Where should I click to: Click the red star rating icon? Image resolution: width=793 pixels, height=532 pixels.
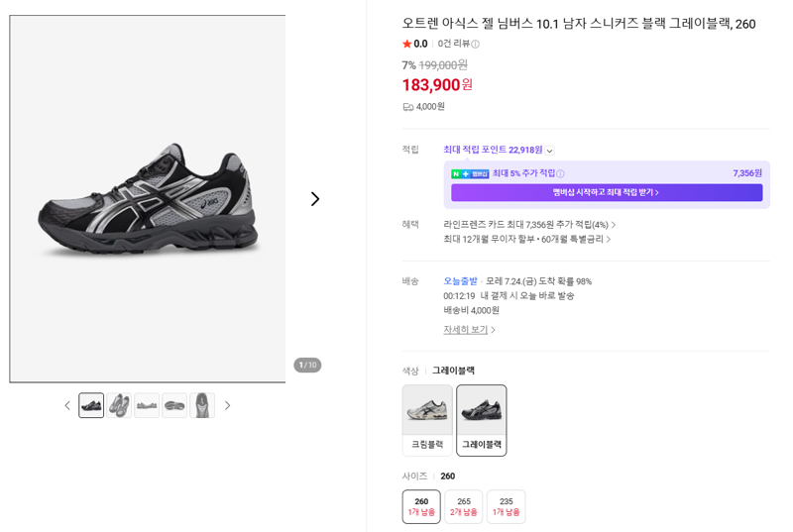click(406, 44)
